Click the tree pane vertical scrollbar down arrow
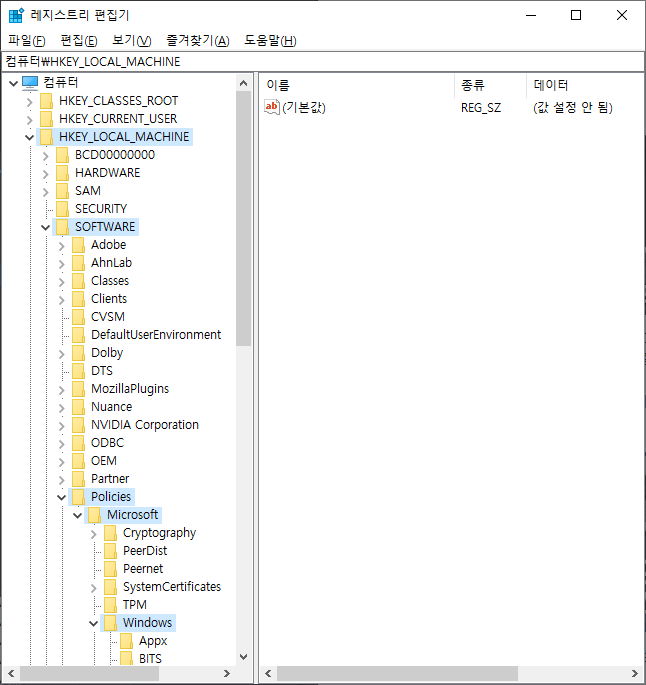The width and height of the screenshot is (646, 685). (243, 657)
